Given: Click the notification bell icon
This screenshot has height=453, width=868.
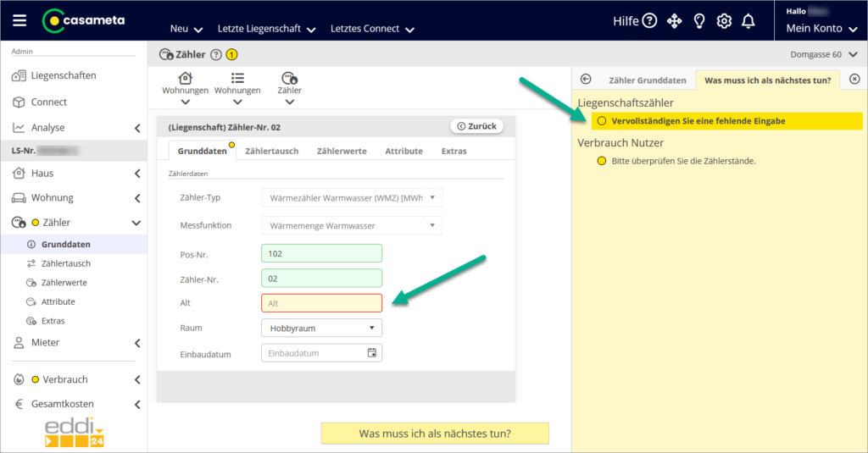Looking at the screenshot, I should point(748,21).
